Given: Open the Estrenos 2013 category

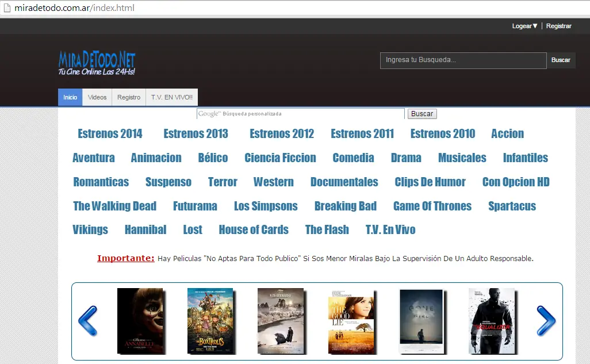Looking at the screenshot, I should [x=196, y=133].
